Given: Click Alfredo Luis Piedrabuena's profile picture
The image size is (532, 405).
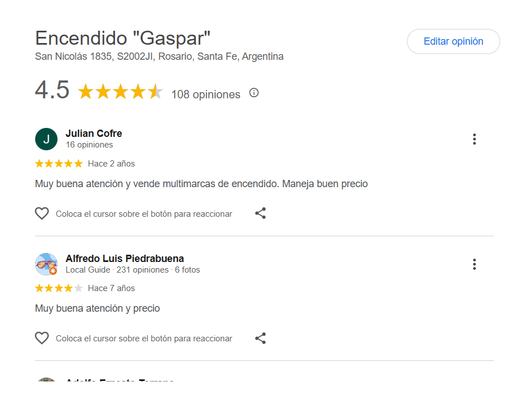Looking at the screenshot, I should pyautogui.click(x=46, y=264).
